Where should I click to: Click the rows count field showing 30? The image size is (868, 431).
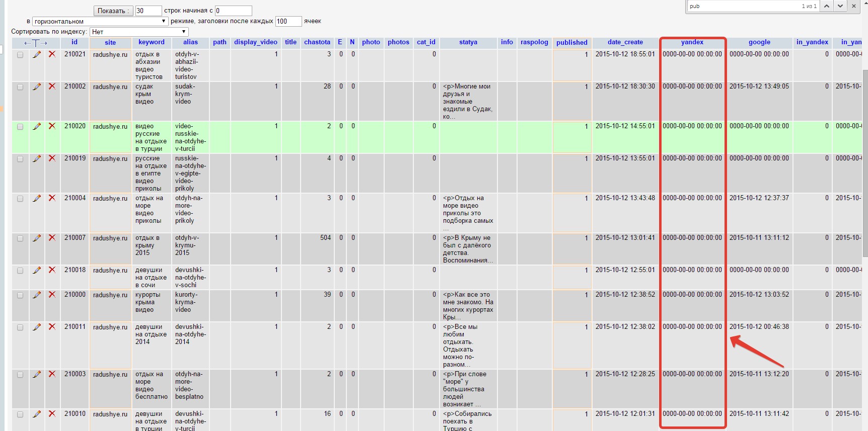[x=149, y=11]
